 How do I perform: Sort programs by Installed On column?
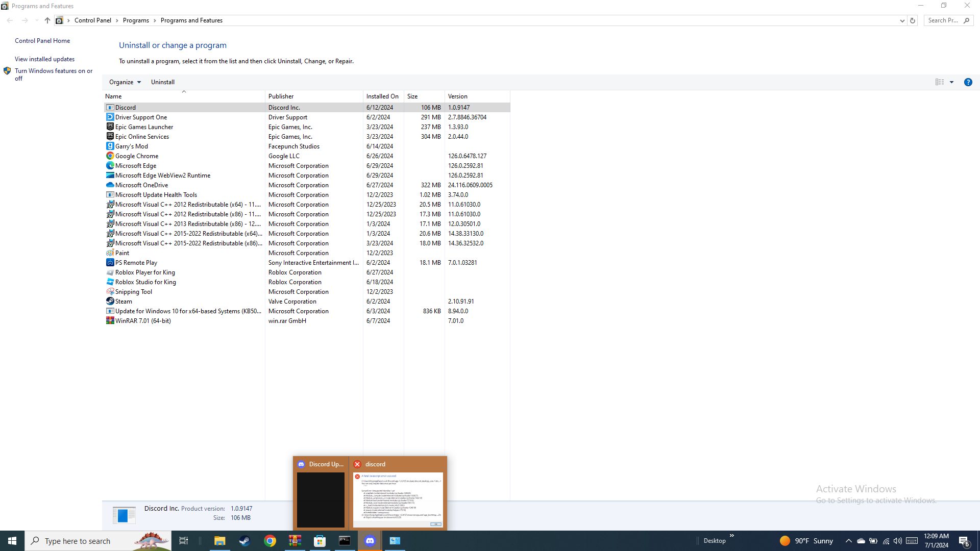383,96
